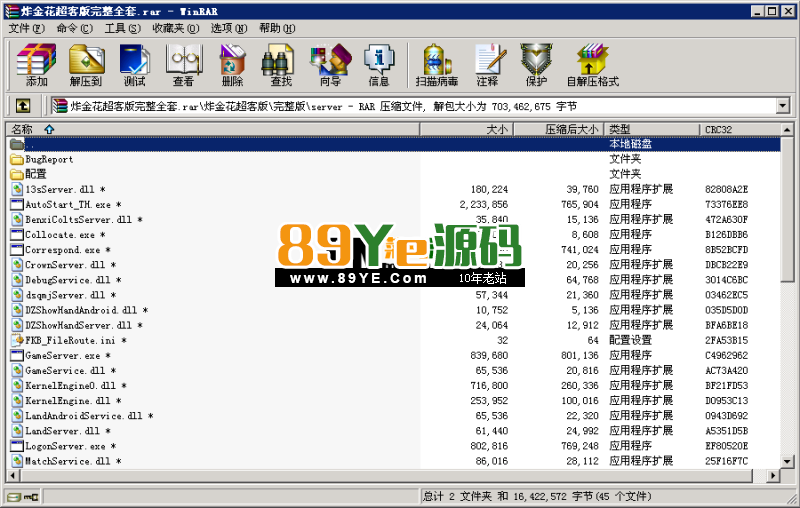Click the Collocate.exe file icon

(17, 235)
